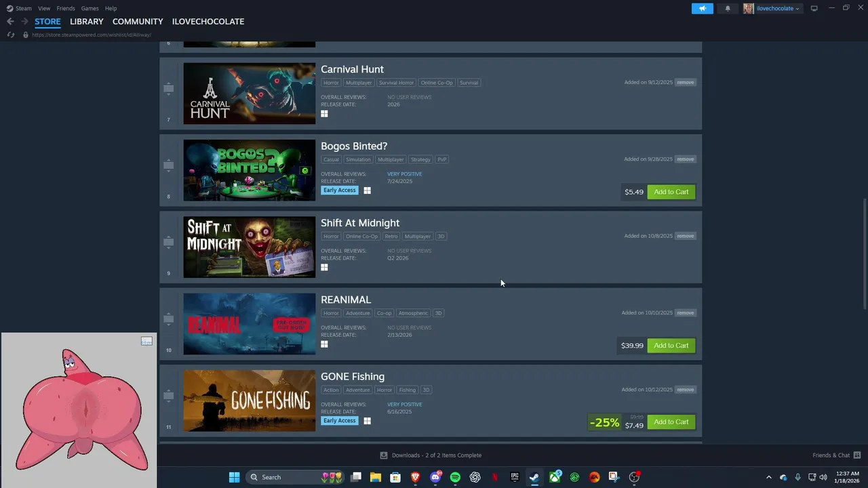Open the Windows Start menu

pyautogui.click(x=234, y=477)
